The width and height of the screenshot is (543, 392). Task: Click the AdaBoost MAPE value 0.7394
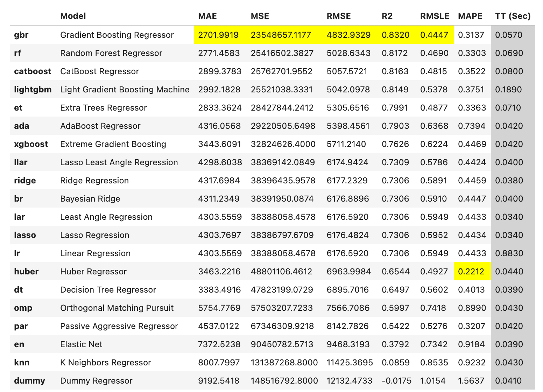pos(472,126)
